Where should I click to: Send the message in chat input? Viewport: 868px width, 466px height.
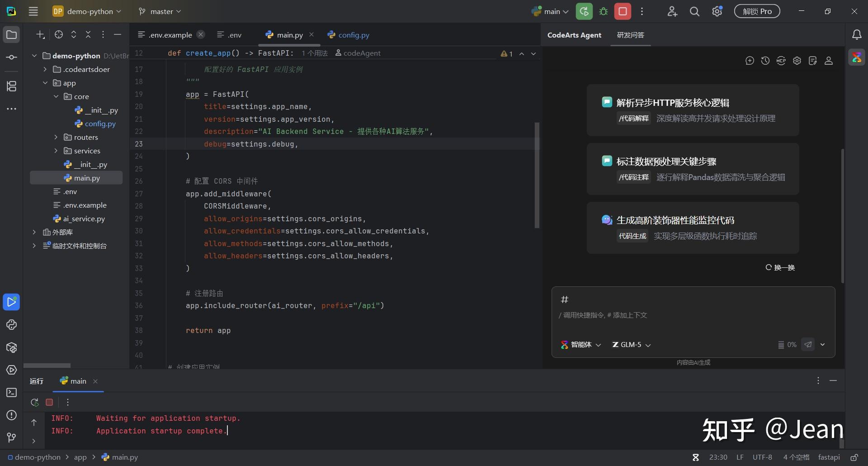pos(808,345)
